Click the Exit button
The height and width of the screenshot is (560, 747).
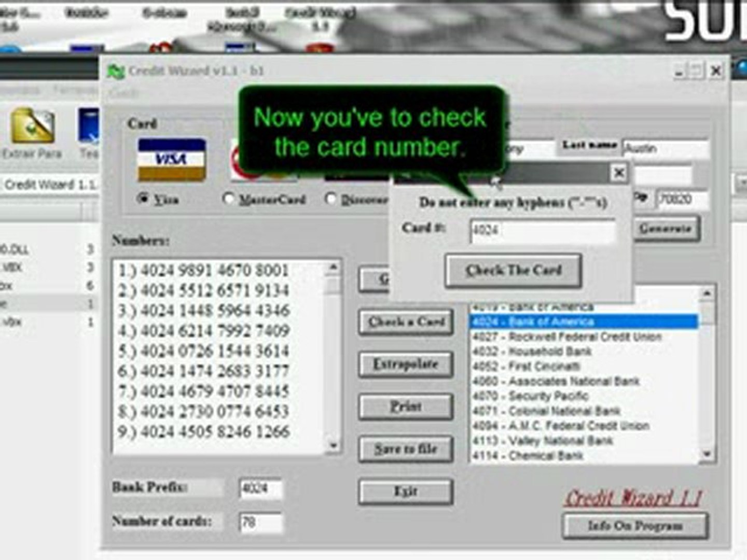pos(406,491)
